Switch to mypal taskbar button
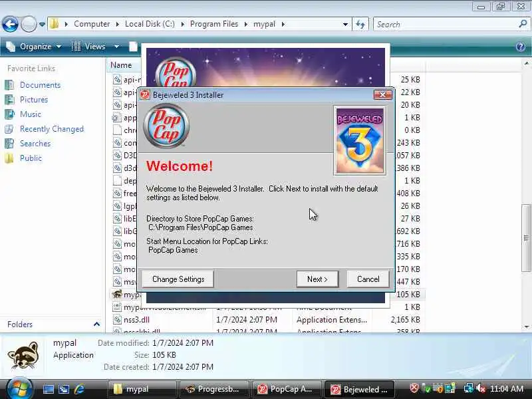 (142, 389)
